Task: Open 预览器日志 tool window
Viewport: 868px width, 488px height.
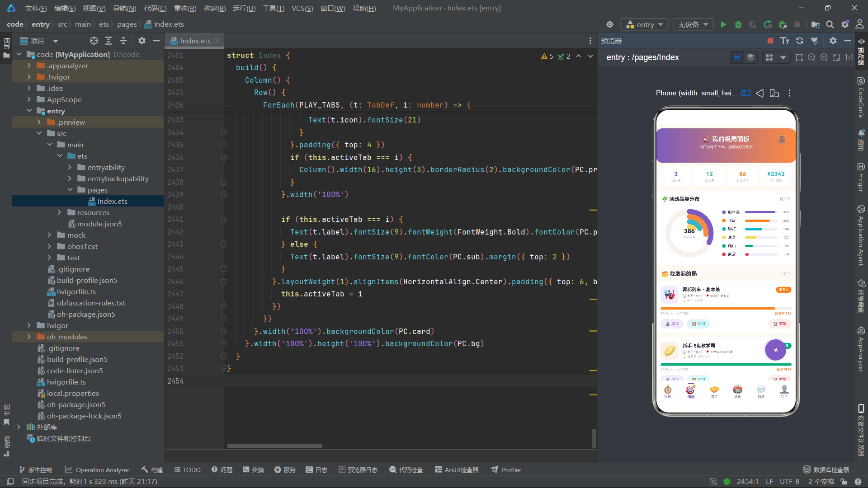Action: click(358, 470)
